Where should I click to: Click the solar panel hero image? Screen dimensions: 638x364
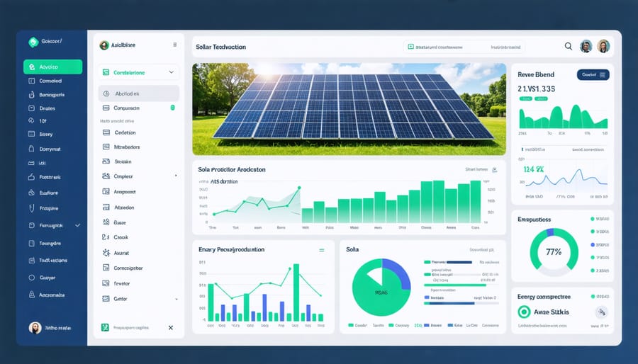tap(349, 109)
